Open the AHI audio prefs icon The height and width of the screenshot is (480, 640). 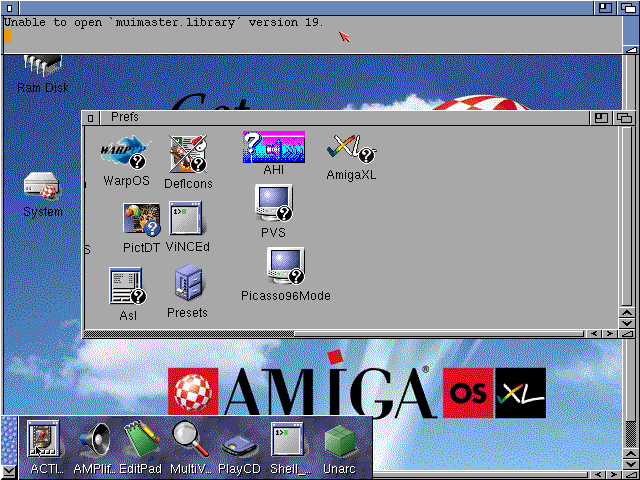pyautogui.click(x=273, y=147)
